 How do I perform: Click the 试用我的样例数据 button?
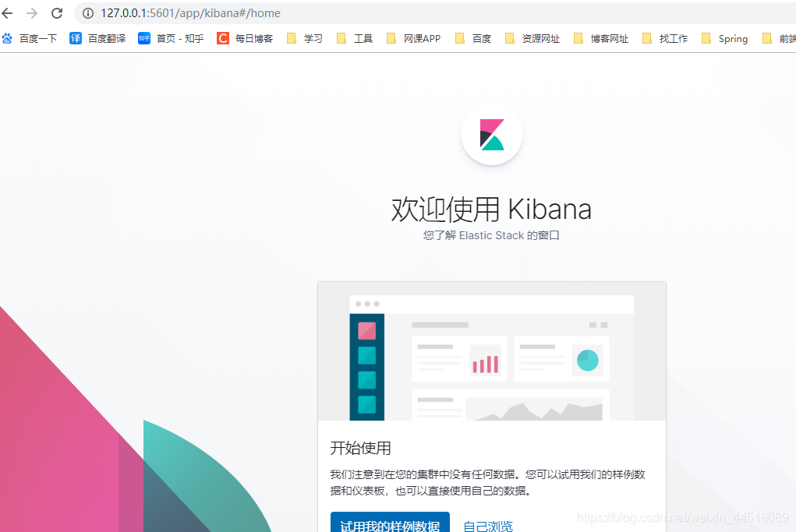390,523
